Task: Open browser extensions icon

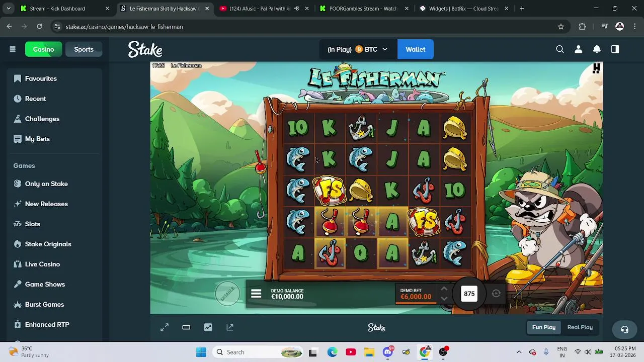Action: click(x=582, y=27)
